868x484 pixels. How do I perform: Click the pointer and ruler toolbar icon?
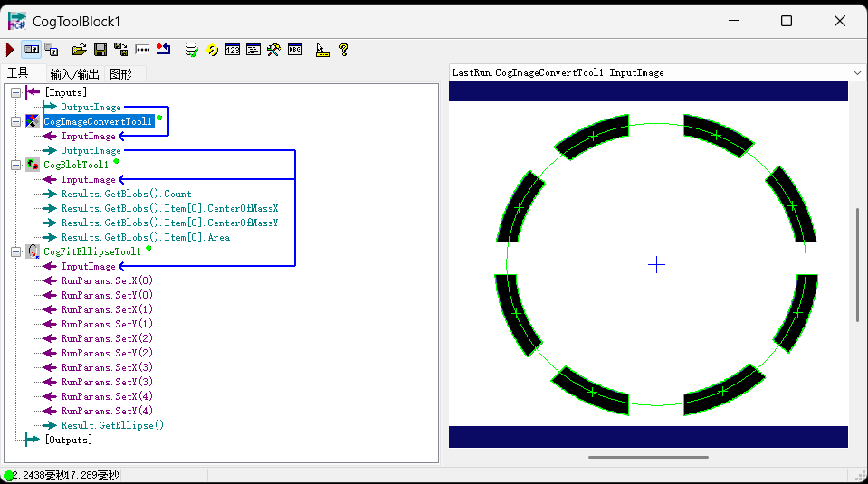tap(323, 50)
